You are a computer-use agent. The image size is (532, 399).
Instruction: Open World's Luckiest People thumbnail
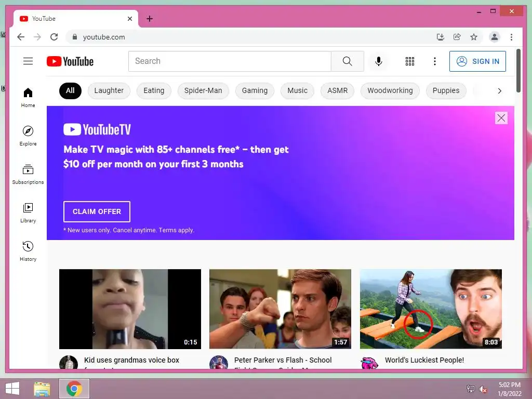tap(431, 309)
